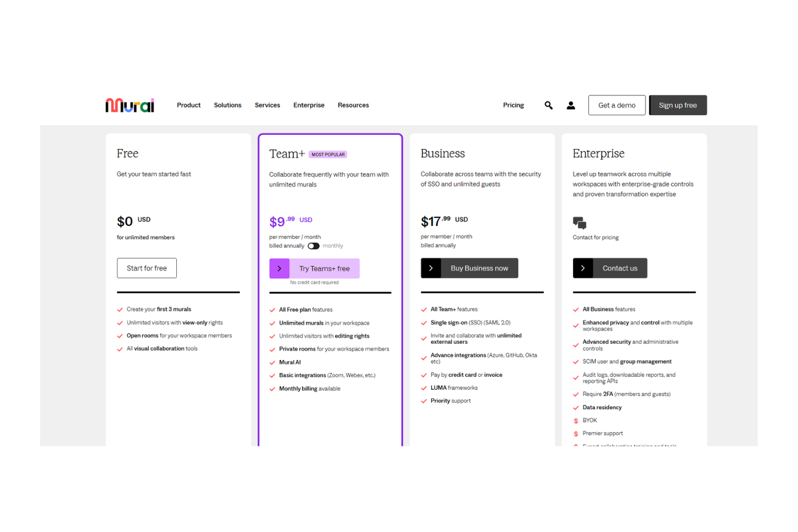Click the Enterprise plan heading
798x532 pixels.
tap(598, 154)
